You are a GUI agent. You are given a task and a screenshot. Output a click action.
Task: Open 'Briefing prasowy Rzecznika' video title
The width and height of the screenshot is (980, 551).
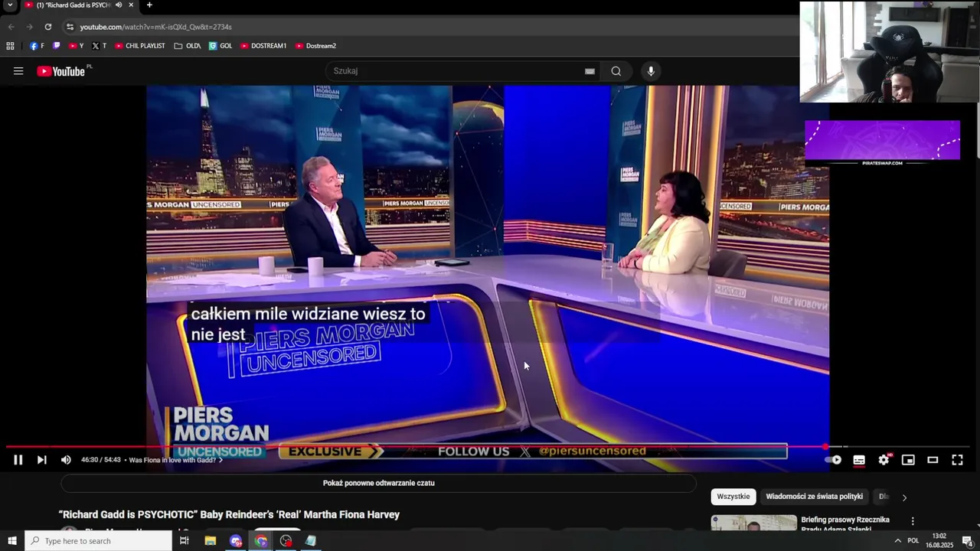coord(845,524)
